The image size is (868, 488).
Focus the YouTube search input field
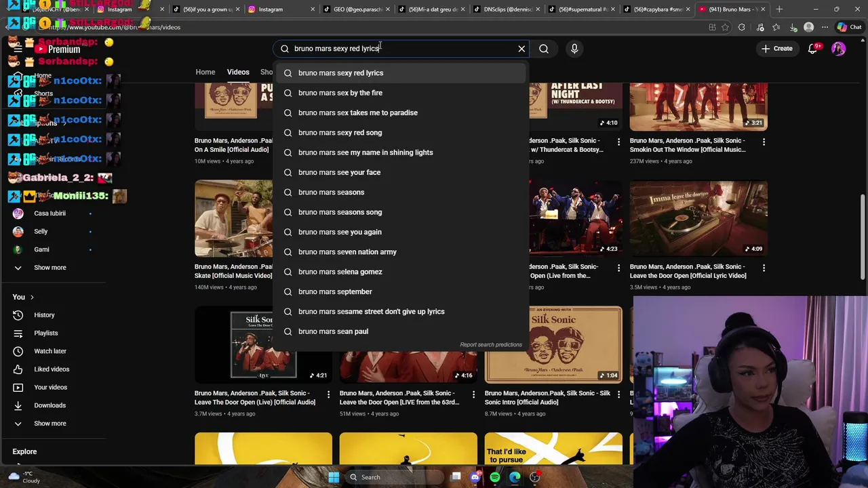pos(400,49)
